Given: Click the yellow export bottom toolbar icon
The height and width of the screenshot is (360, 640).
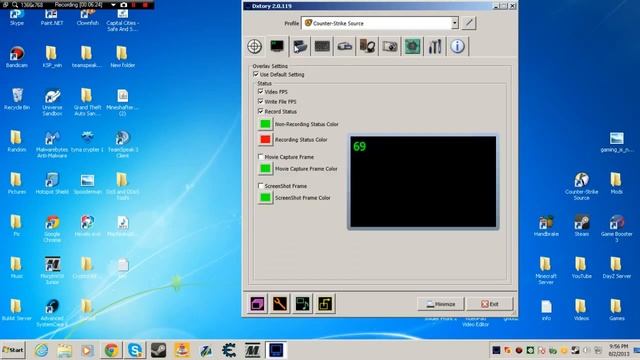Looking at the screenshot, I should tap(325, 304).
